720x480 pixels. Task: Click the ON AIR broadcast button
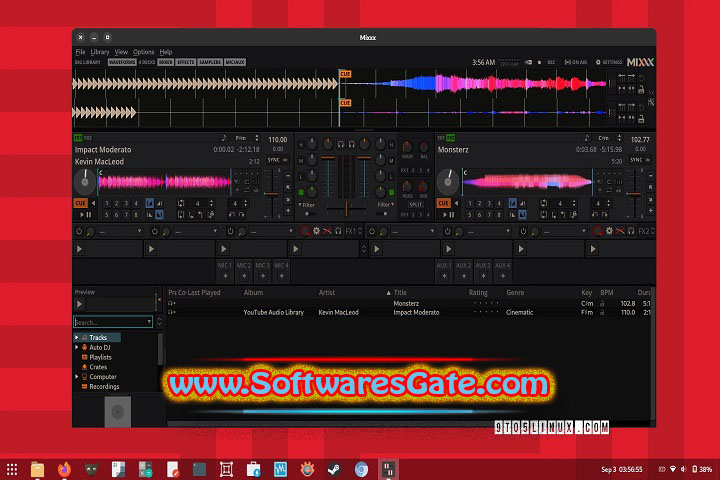tap(576, 62)
